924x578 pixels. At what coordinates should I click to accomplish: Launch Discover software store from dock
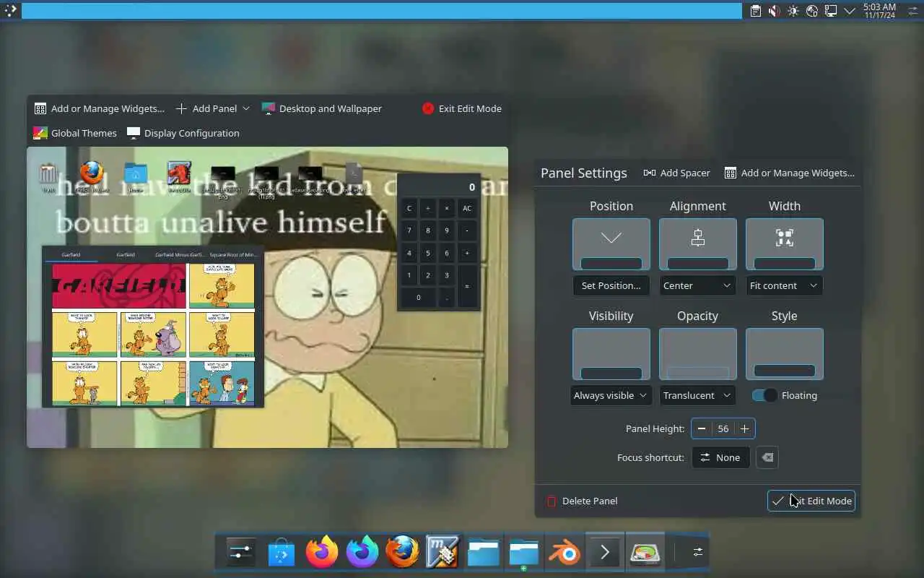282,553
